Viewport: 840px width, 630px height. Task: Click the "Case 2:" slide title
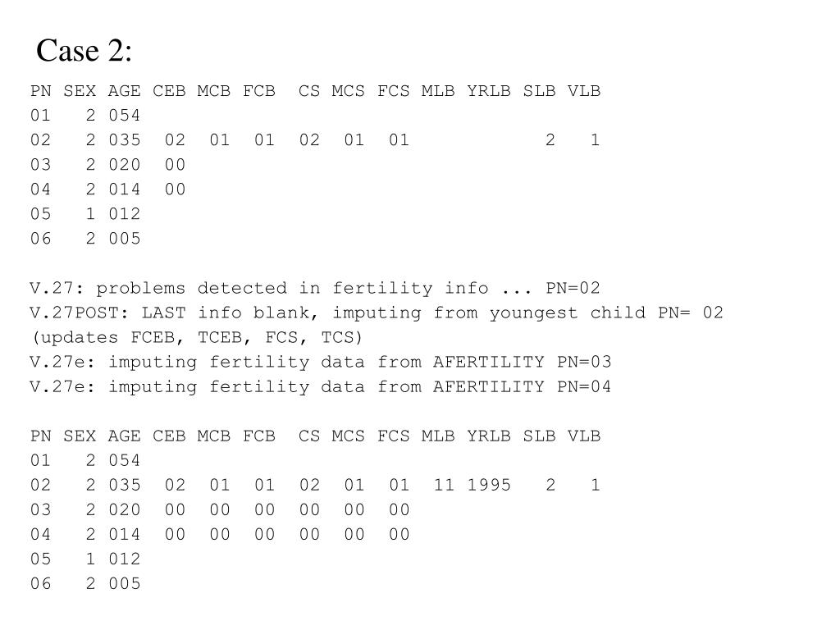pos(84,51)
